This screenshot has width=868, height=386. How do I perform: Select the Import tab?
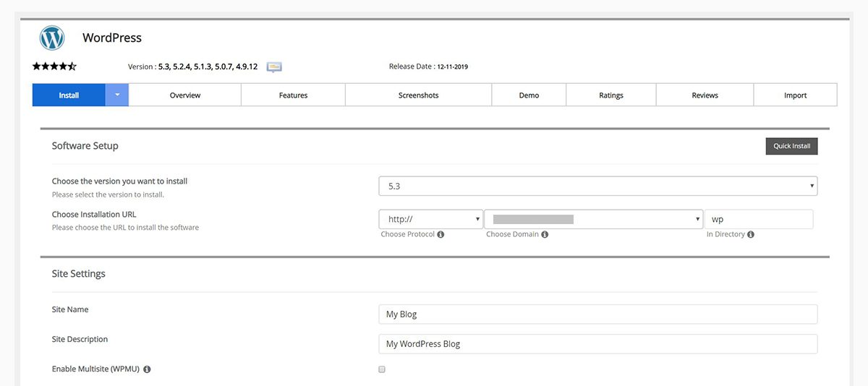795,95
